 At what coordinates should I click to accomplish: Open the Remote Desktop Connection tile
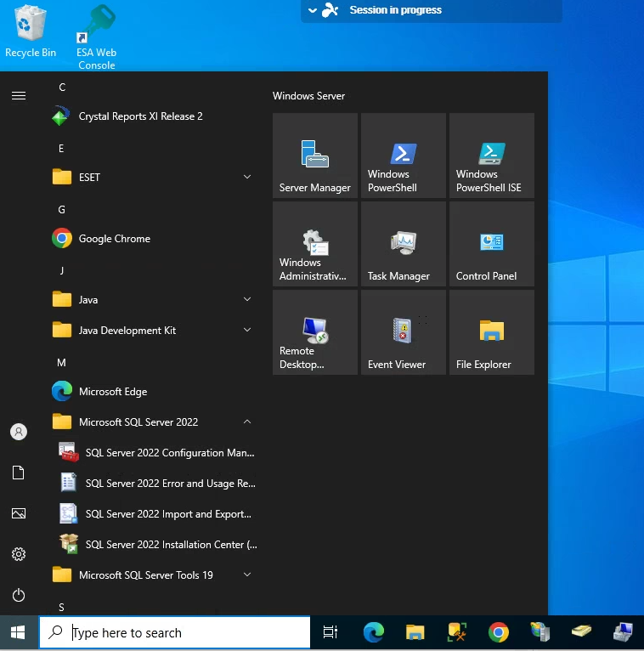315,332
